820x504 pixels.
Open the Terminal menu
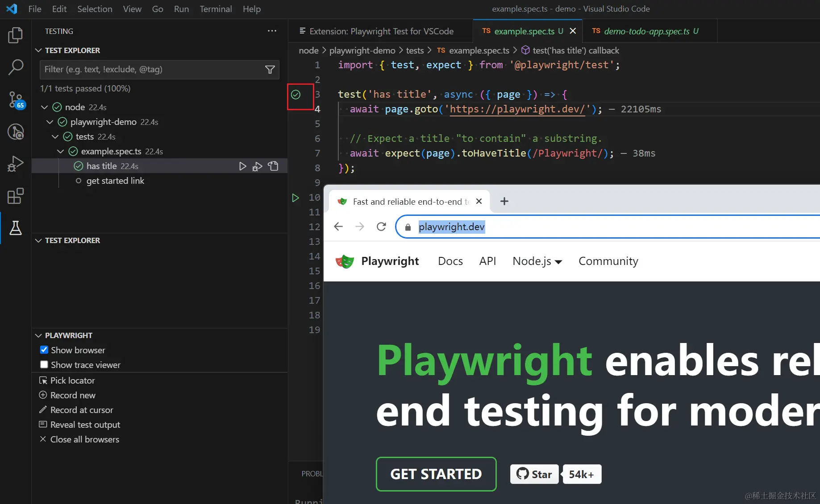[216, 9]
